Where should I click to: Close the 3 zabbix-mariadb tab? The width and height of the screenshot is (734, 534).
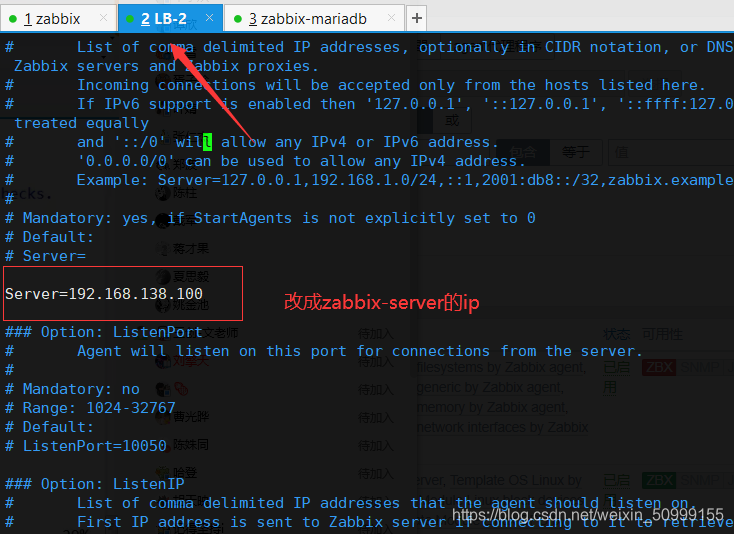point(391,18)
